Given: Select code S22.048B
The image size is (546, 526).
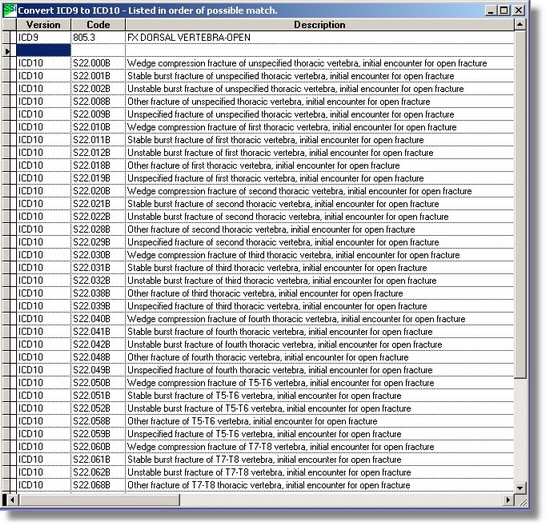Looking at the screenshot, I should click(x=98, y=357).
